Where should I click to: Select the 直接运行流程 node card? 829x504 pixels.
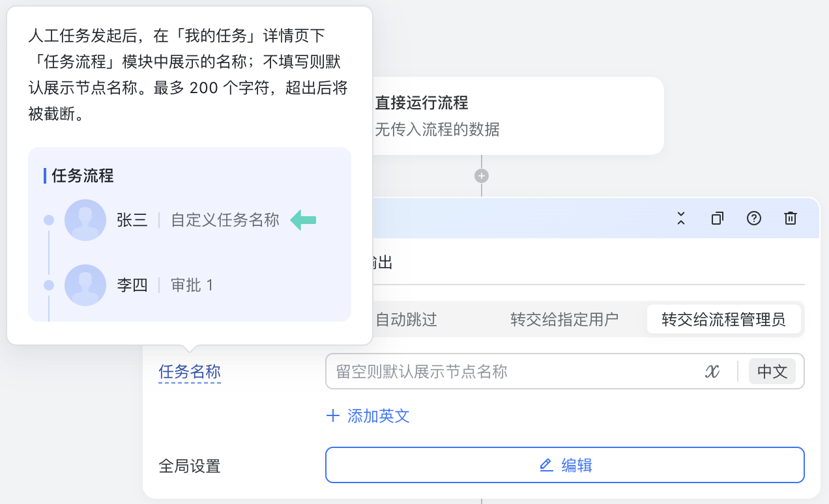[x=510, y=116]
